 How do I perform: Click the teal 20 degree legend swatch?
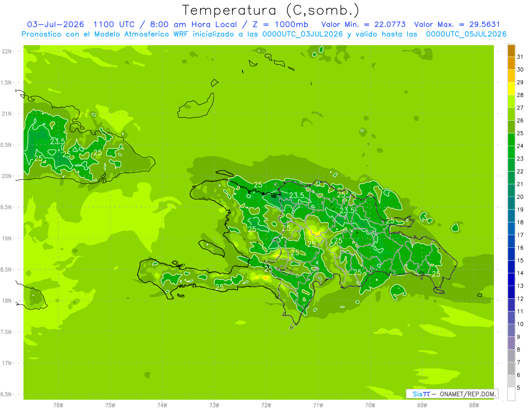[511, 191]
